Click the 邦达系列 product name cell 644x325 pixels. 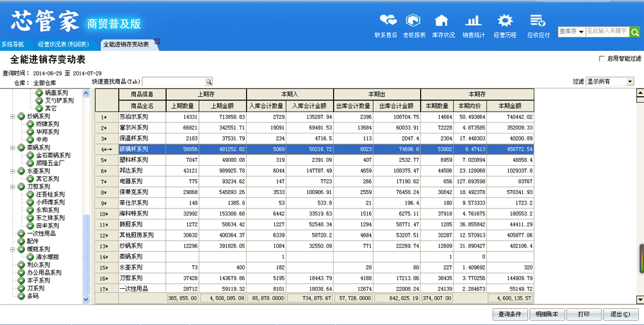point(142,170)
